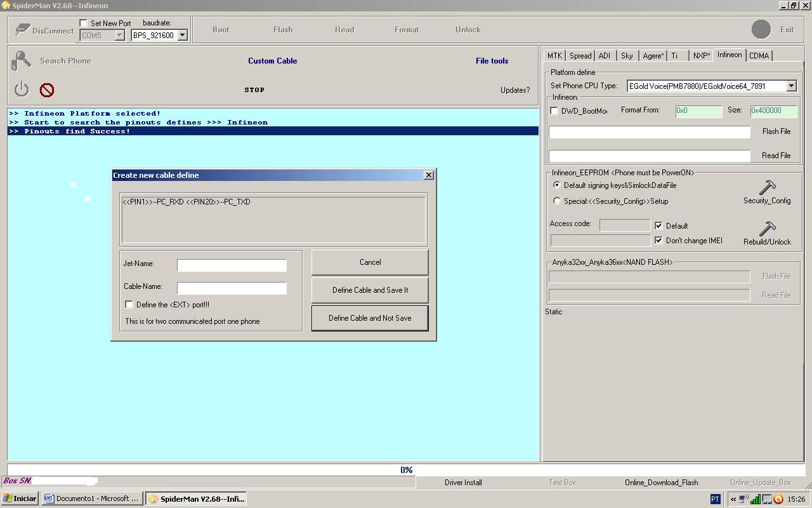Click the Custom Cable button

pyautogui.click(x=272, y=61)
